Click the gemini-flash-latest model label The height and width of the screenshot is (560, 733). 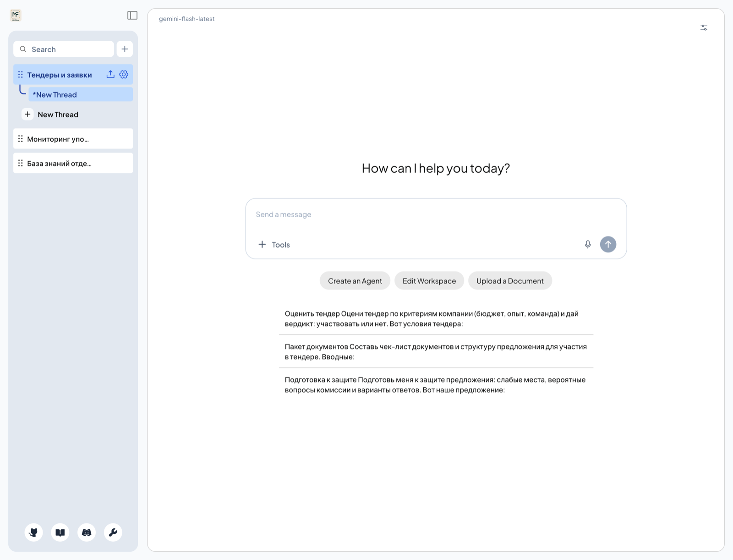[187, 19]
